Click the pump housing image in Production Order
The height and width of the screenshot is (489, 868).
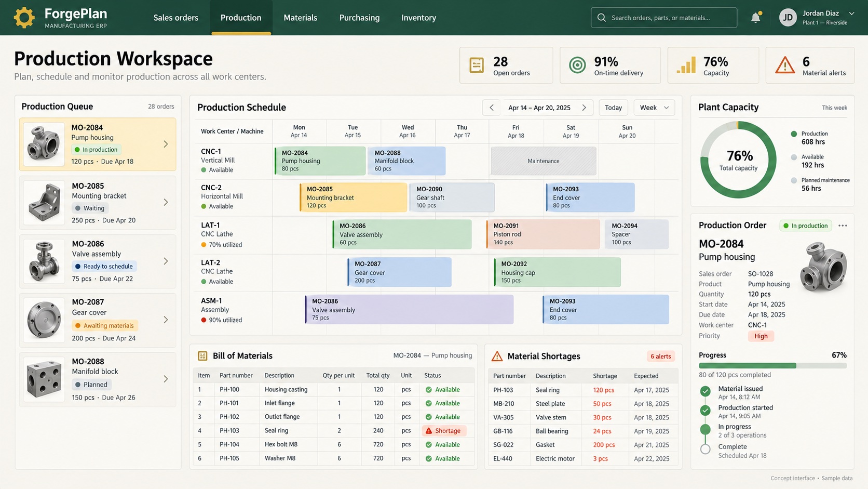[824, 267]
